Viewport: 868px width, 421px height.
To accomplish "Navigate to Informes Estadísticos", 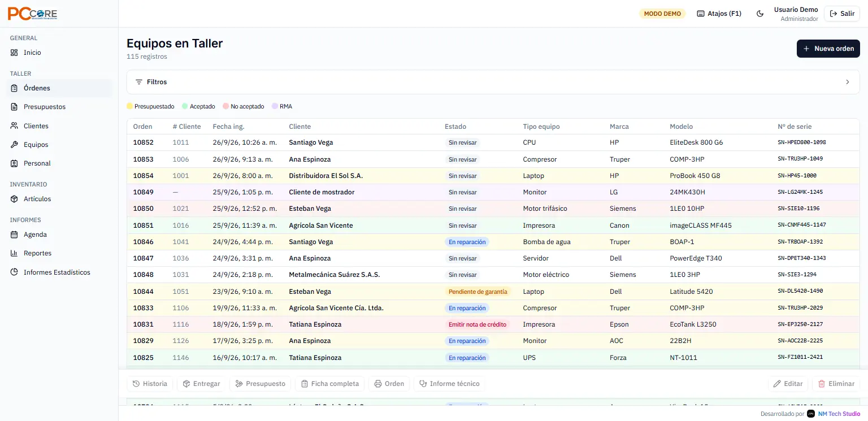I will click(59, 272).
